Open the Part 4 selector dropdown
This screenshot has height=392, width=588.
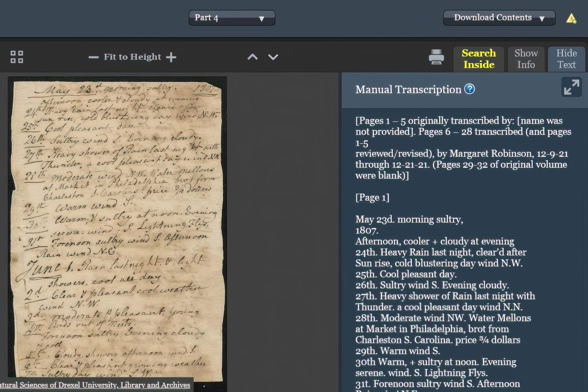click(x=232, y=18)
